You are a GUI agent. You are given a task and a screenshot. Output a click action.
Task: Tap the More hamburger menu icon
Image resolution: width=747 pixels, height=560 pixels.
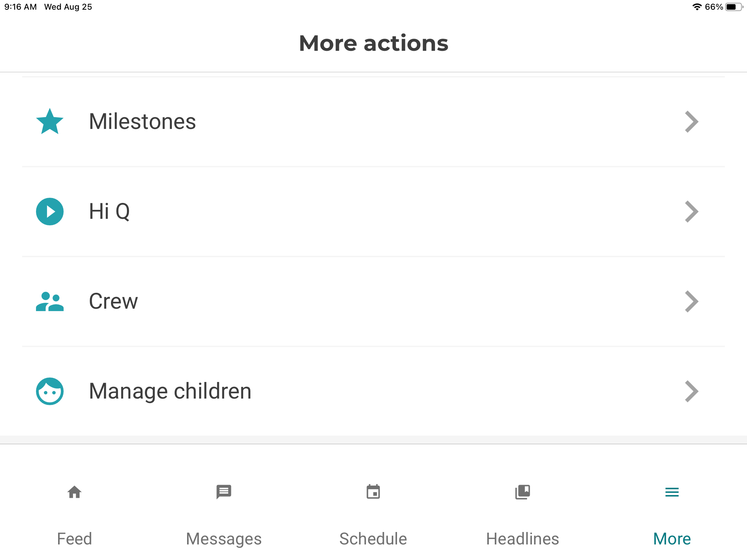click(x=672, y=492)
